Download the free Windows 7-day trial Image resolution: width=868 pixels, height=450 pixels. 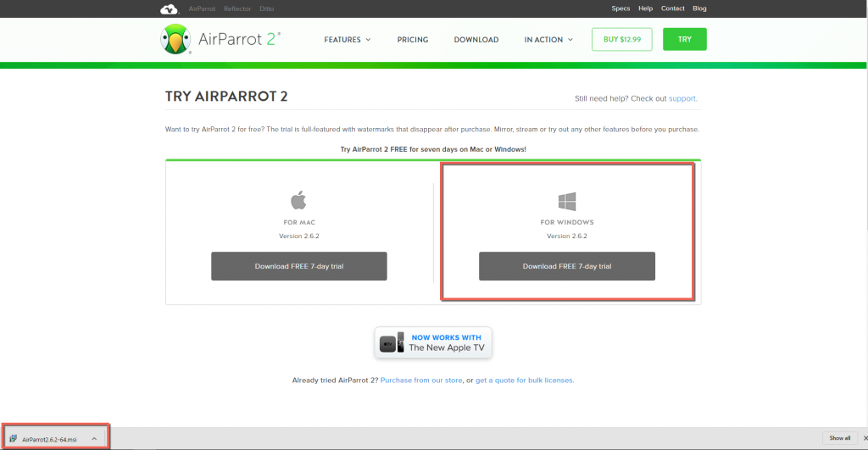click(566, 266)
